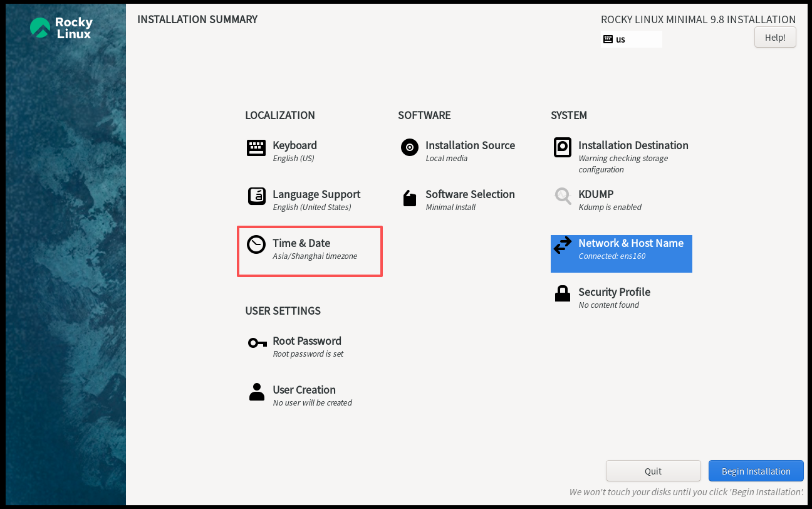The image size is (812, 509).
Task: Click the LOCALIZATION section heading
Action: click(x=280, y=115)
